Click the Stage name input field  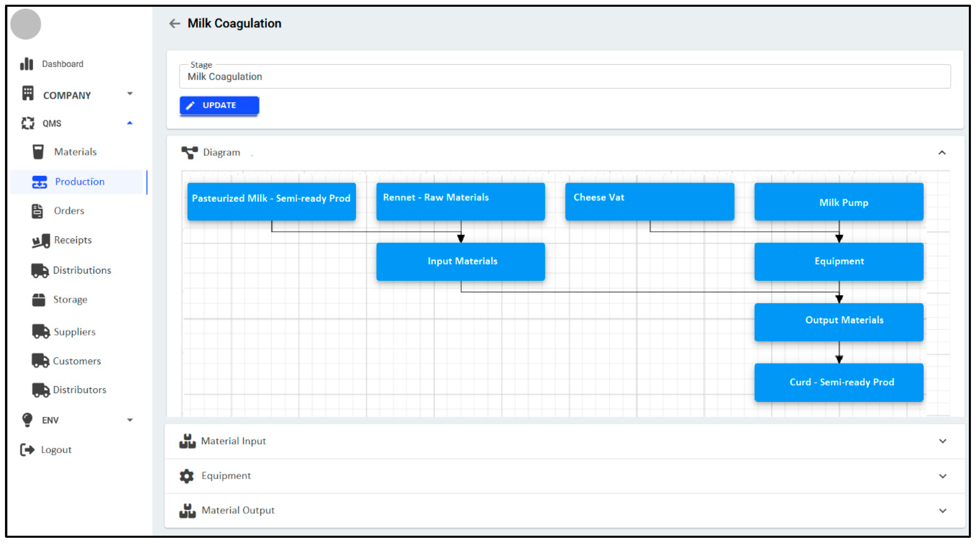565,77
